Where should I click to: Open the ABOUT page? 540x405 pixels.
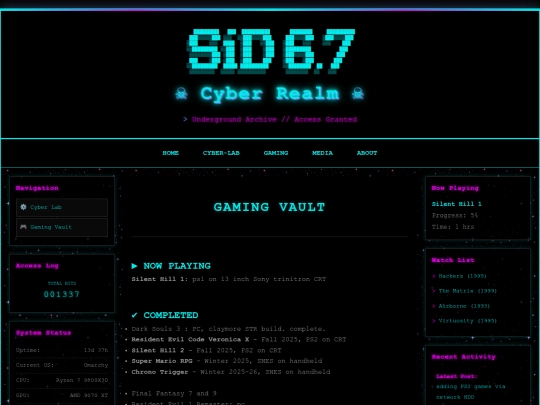tap(367, 153)
